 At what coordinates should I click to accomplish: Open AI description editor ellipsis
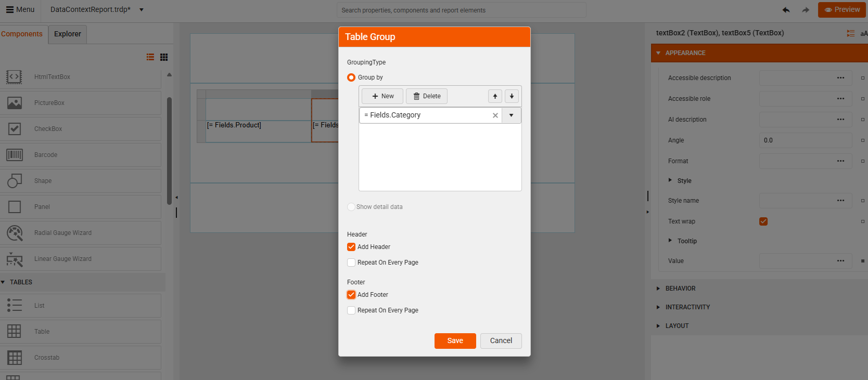pyautogui.click(x=840, y=120)
